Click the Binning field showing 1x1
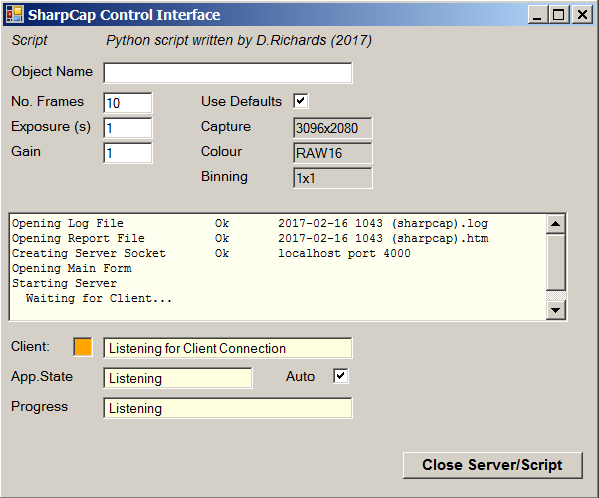The height and width of the screenshot is (498, 599). coord(332,178)
